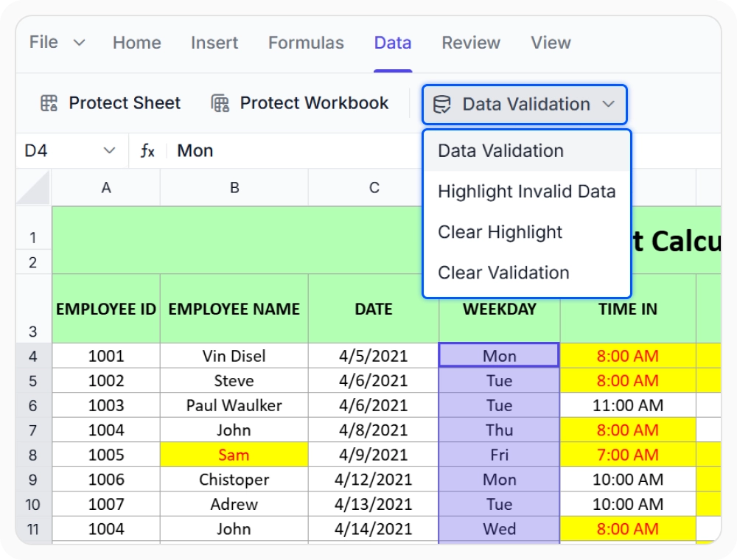Select cell with Steve
The image size is (737, 560).
[234, 380]
